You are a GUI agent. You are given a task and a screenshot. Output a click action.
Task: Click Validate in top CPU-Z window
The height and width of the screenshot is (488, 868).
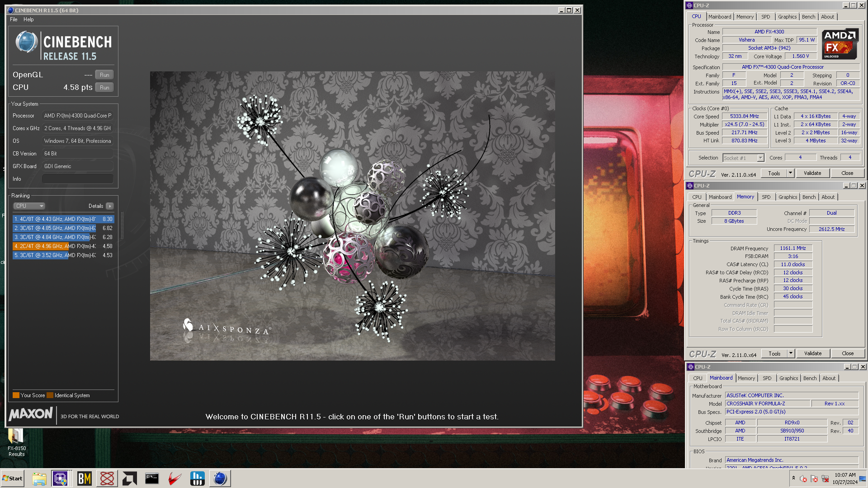click(812, 173)
